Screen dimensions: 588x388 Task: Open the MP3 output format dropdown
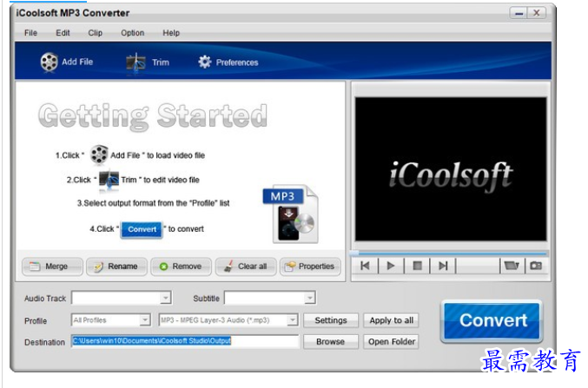coord(293,320)
